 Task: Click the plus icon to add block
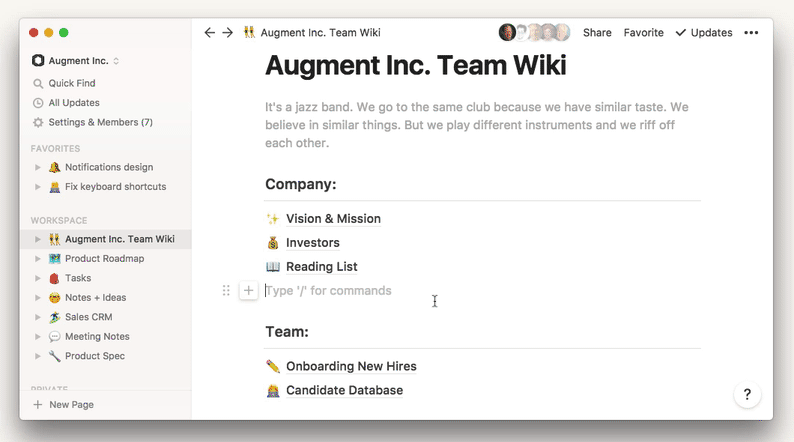[x=249, y=291]
